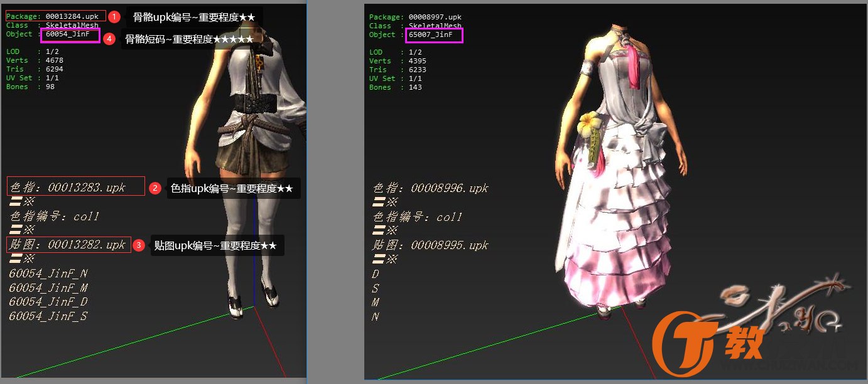Select the object name "65007_JinF"
This screenshot has height=384, width=868.
pyautogui.click(x=431, y=35)
